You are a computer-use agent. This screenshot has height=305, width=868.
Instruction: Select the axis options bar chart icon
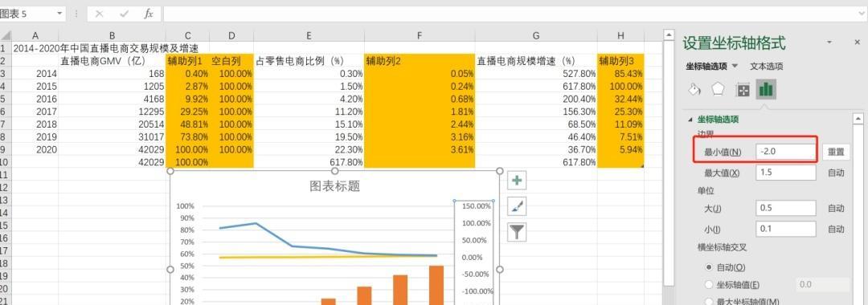pos(766,90)
